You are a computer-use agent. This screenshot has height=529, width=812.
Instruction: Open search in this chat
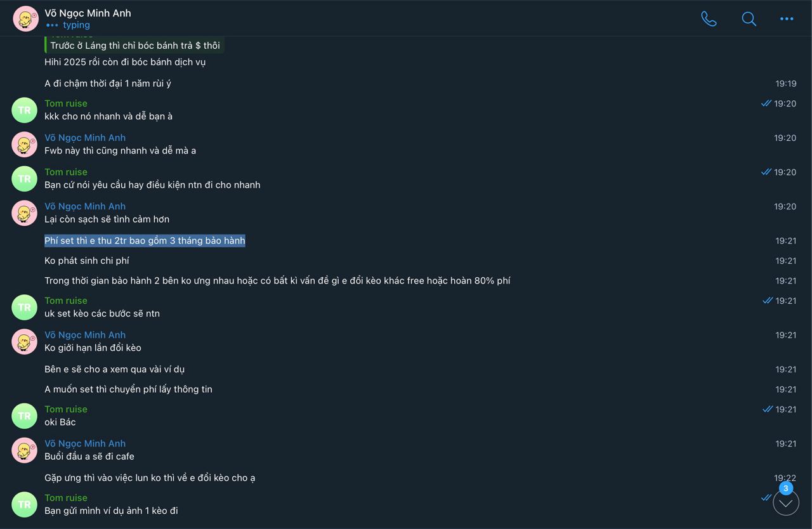click(x=749, y=19)
